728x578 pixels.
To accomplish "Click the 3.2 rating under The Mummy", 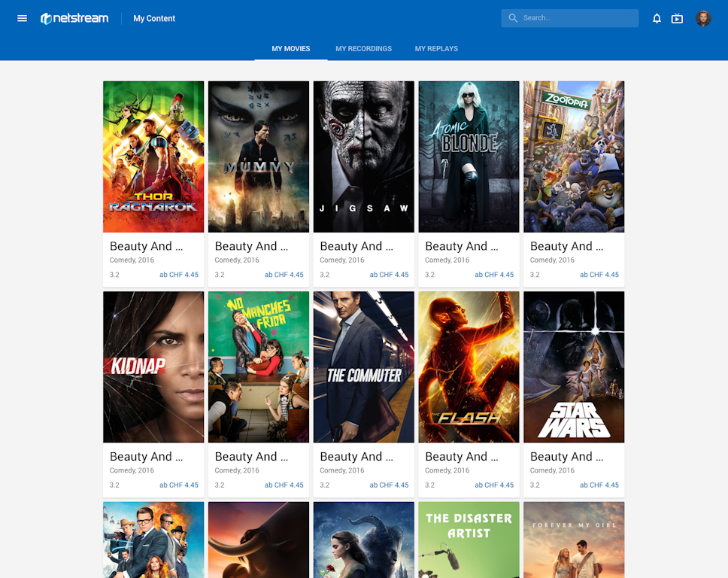I will (x=220, y=275).
